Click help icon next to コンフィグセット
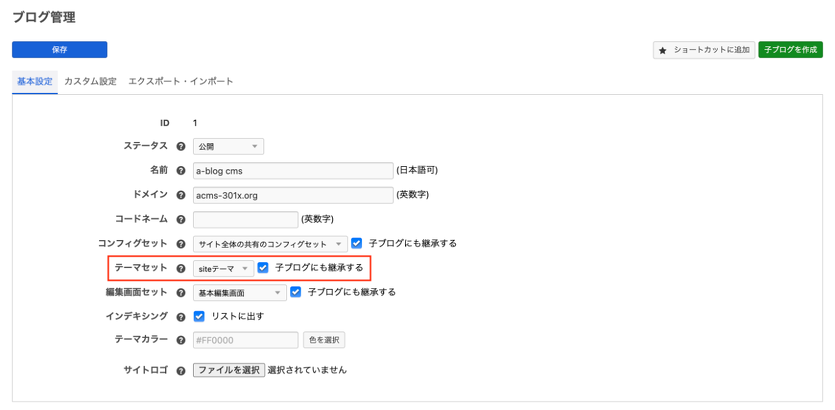835x410 pixels. point(181,244)
